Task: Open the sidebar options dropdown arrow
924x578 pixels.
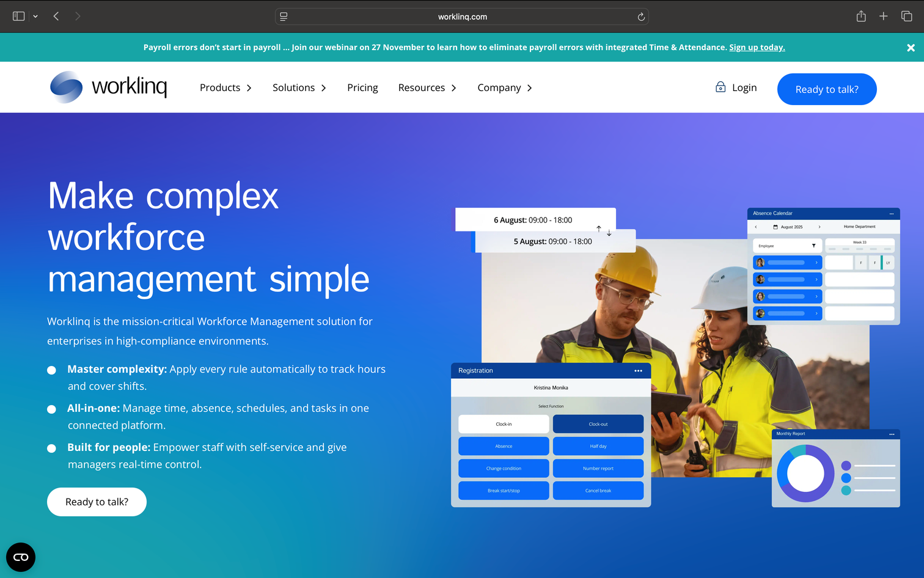Action: [35, 16]
